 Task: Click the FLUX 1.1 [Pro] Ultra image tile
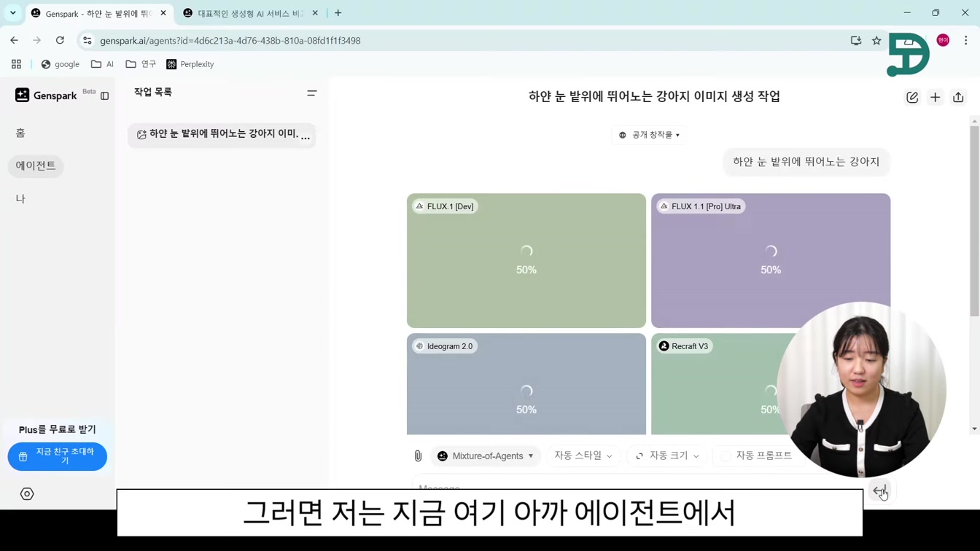[x=771, y=260]
